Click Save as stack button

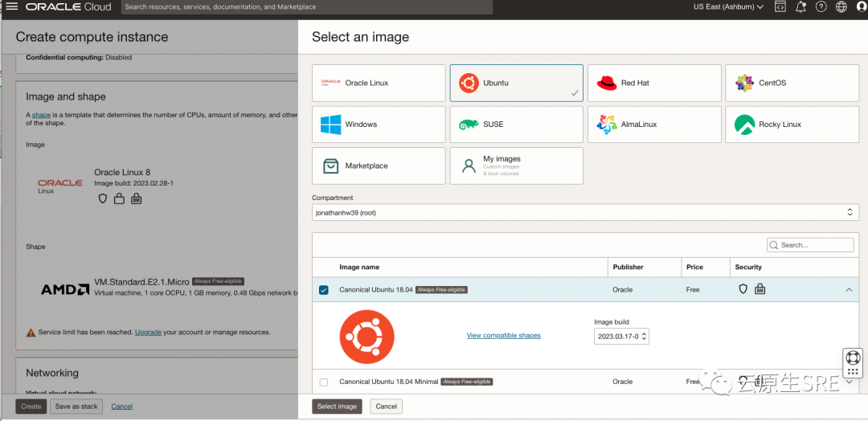(76, 406)
